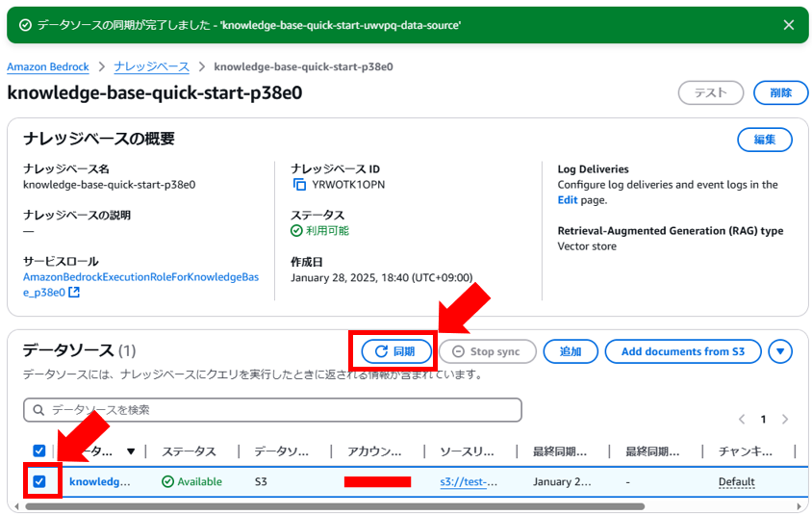Click the Vector store RAG type value
This screenshot has height=515, width=812.
click(x=587, y=246)
